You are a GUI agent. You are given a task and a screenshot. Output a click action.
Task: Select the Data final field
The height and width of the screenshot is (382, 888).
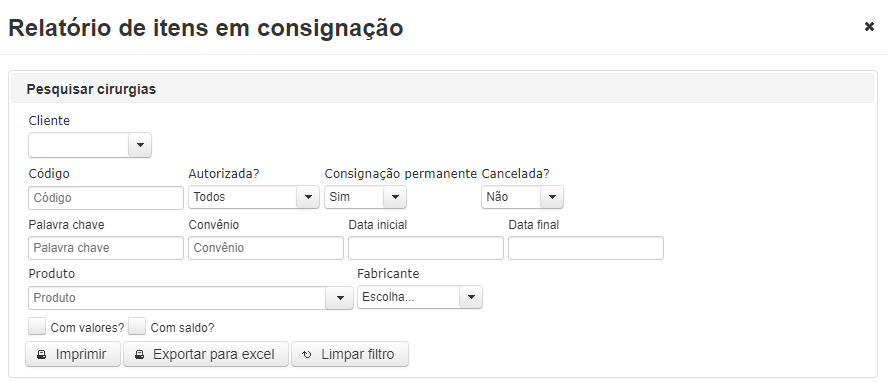coord(586,248)
